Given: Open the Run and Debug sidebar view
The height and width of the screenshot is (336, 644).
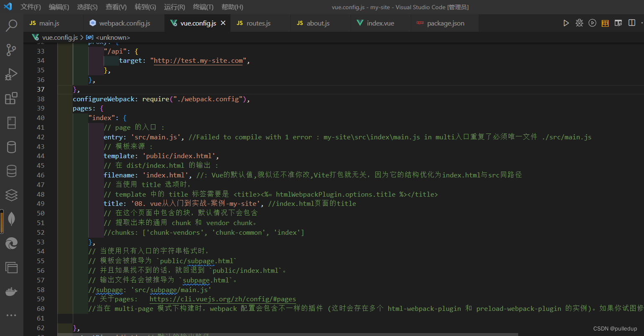Looking at the screenshot, I should click(x=11, y=74).
